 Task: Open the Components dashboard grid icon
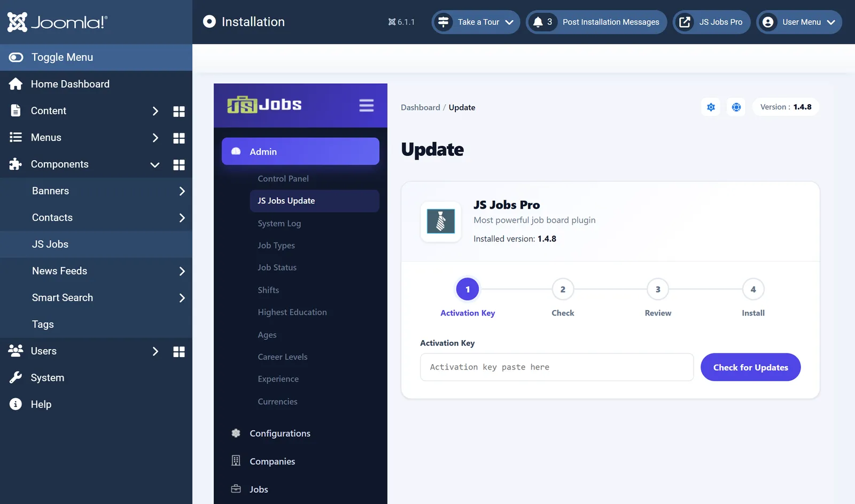179,164
